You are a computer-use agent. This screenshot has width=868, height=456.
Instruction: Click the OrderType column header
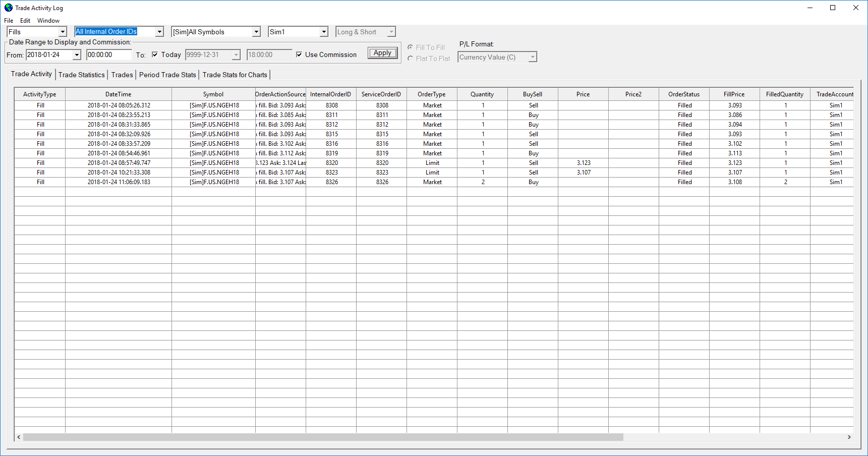(432, 94)
